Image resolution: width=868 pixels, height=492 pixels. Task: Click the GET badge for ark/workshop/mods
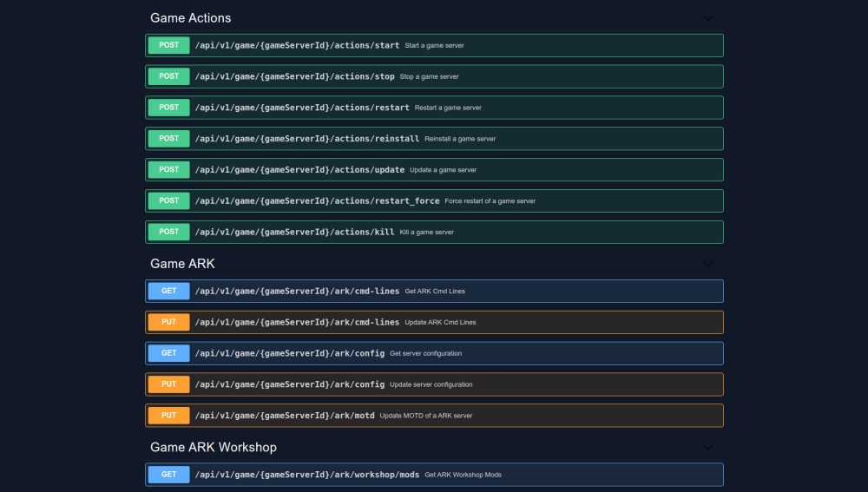(x=168, y=475)
